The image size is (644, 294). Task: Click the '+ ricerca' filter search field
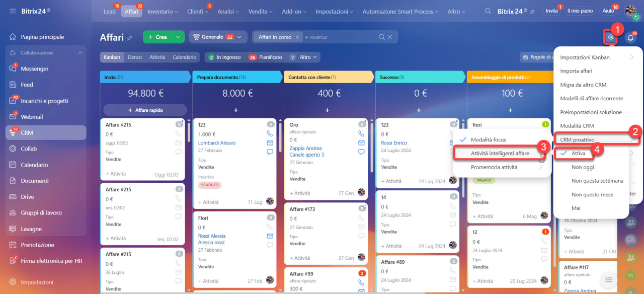341,37
